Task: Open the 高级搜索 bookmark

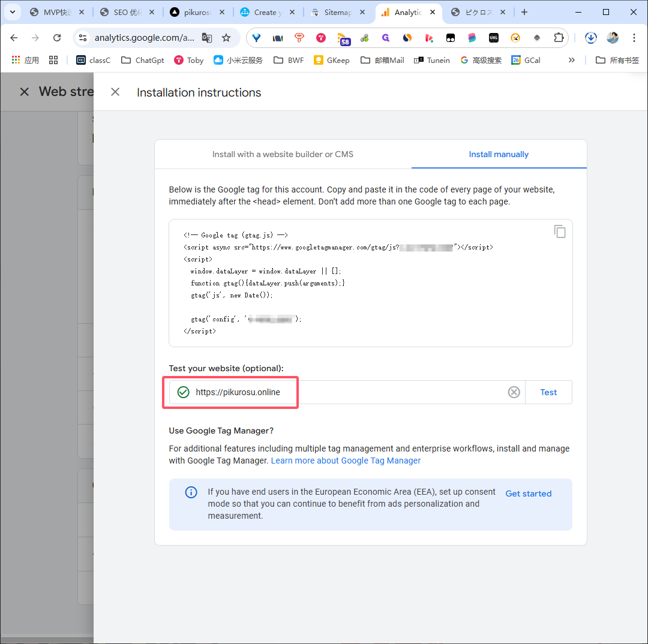Action: tap(481, 61)
